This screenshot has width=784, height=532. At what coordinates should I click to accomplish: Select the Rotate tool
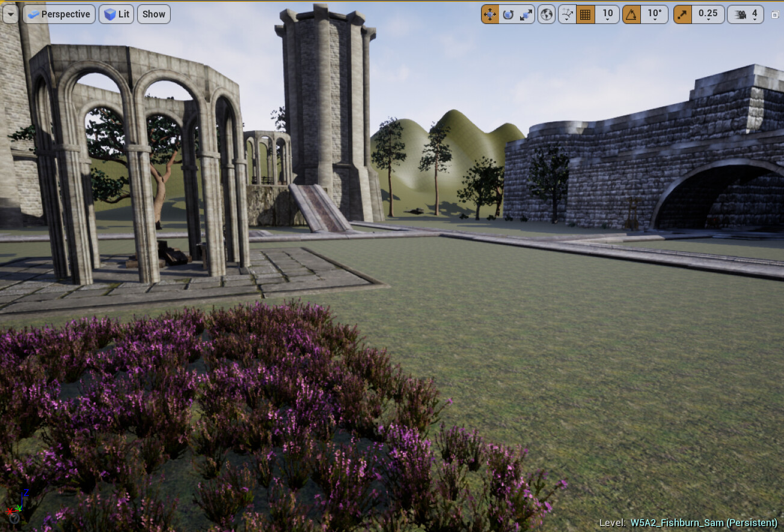(508, 14)
